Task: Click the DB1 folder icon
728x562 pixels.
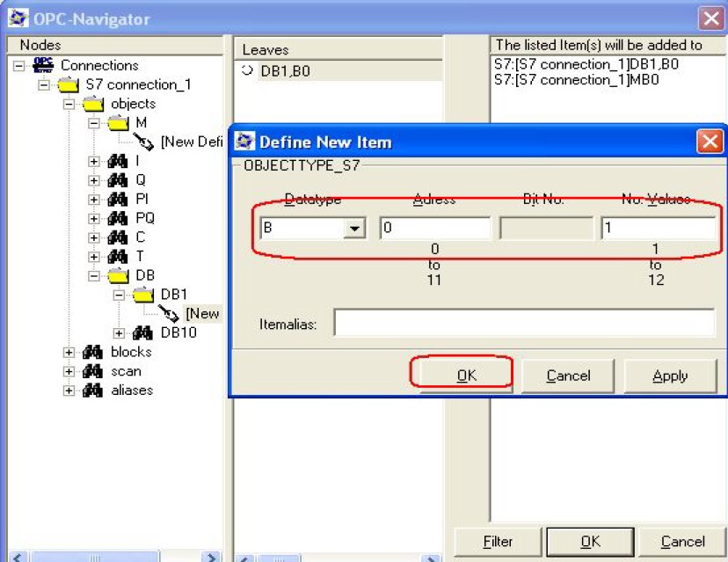Action: pyautogui.click(x=143, y=295)
